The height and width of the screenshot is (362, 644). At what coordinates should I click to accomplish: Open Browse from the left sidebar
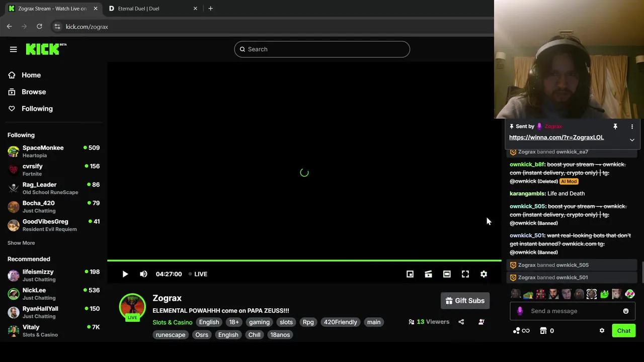coord(34,92)
